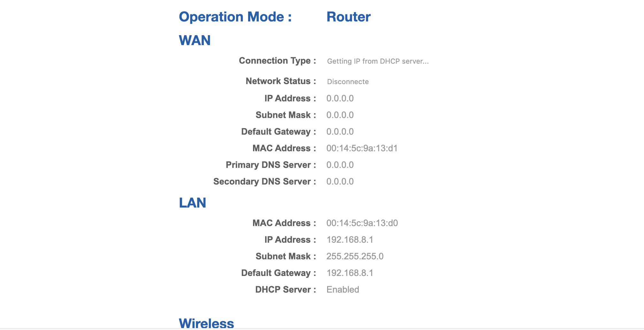The height and width of the screenshot is (330, 644).
Task: Click the Secondary DNS Server value
Action: click(340, 182)
